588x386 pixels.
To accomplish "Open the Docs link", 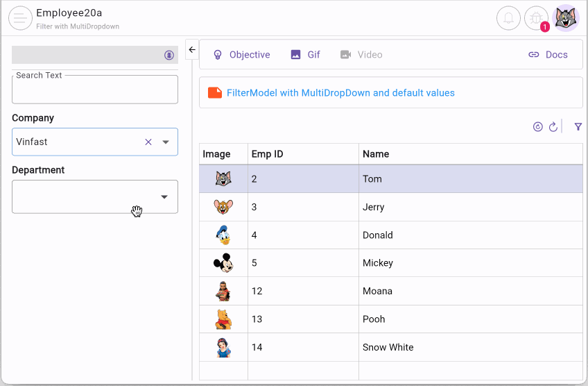I will point(548,55).
